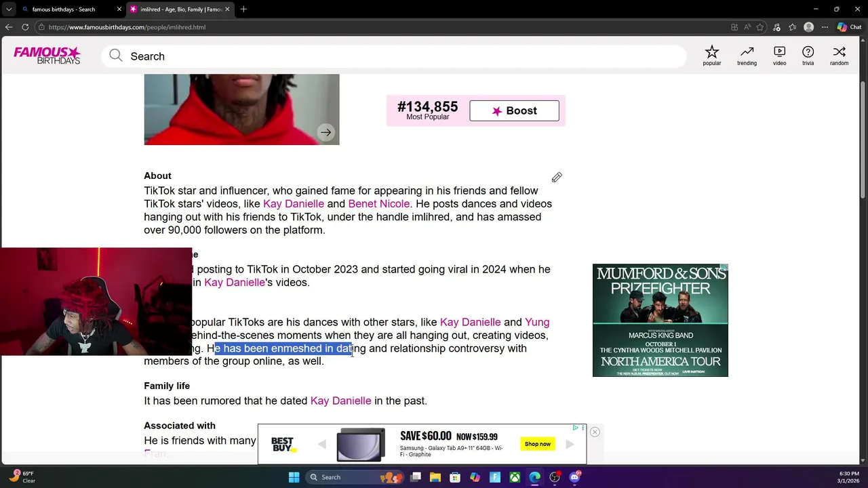This screenshot has width=868, height=488.
Task: Click the AdChoices icon on Best Buy ad
Action: pos(575,428)
